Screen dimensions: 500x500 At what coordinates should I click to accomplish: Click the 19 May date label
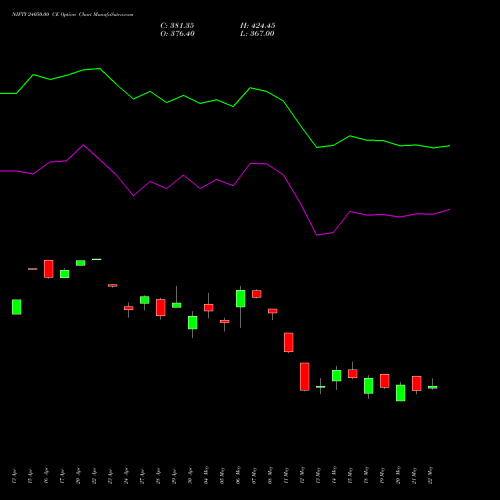(382, 475)
